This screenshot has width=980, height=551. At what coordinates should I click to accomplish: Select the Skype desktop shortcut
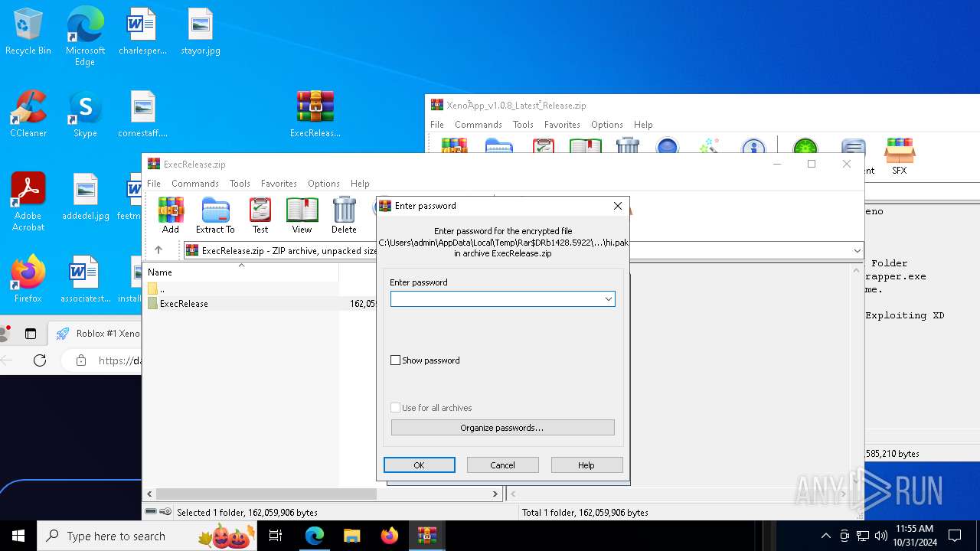coord(85,115)
